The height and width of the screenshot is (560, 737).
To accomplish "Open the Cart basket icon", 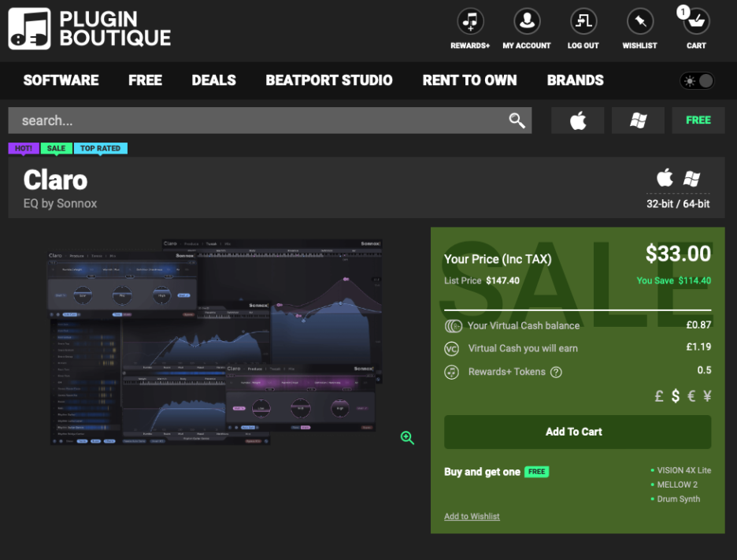I will tap(696, 21).
